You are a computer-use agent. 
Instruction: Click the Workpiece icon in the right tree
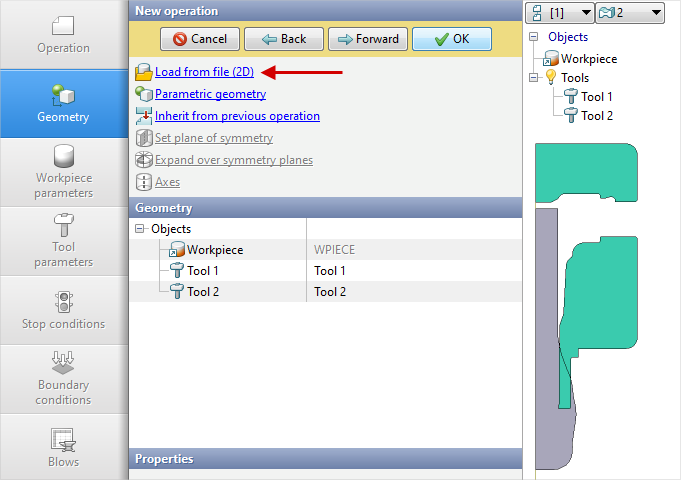550,59
